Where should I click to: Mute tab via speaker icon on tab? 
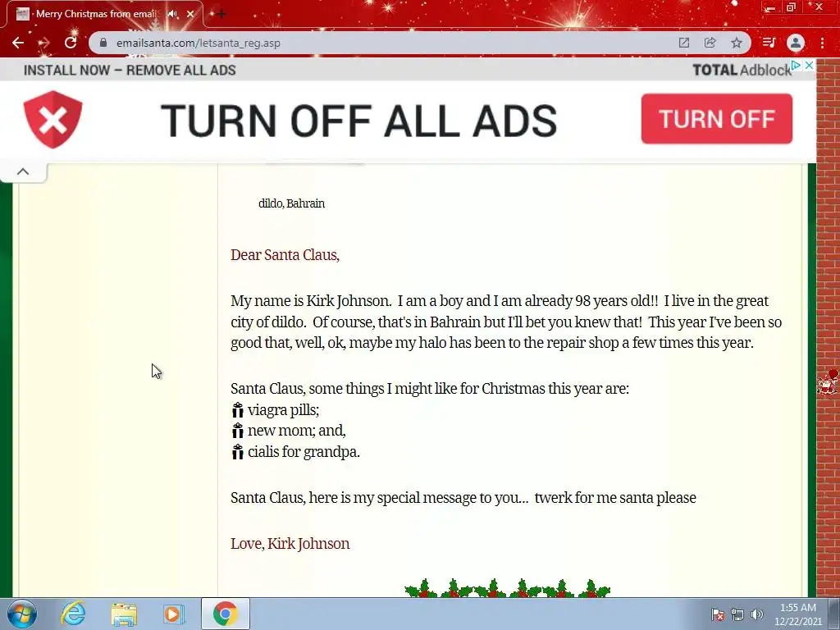click(172, 14)
